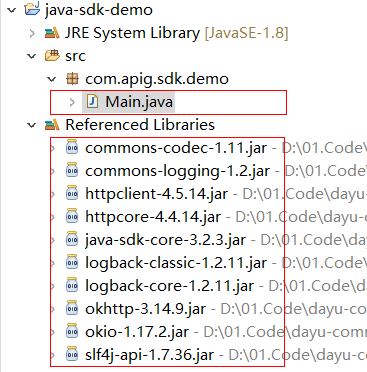
Task: Collapse the src folder node
Action: tap(32, 56)
